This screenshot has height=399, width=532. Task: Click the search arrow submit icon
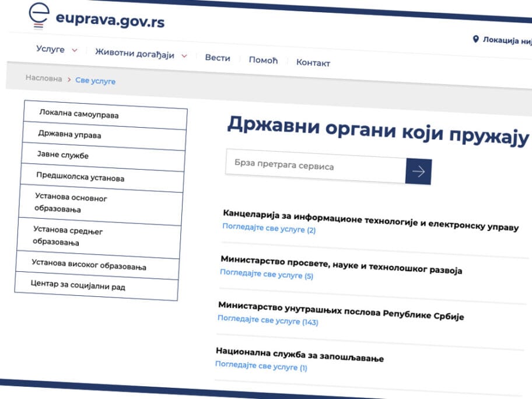[418, 171]
